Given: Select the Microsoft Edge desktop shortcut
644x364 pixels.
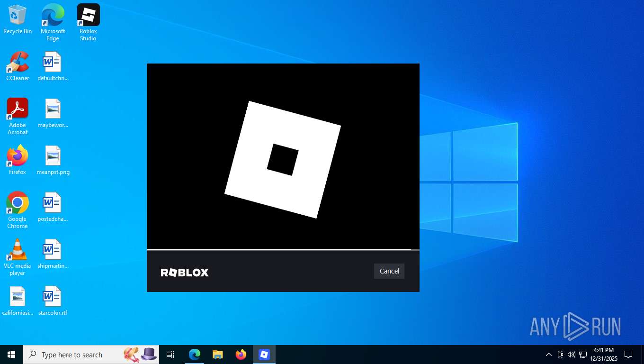Looking at the screenshot, I should tap(53, 22).
